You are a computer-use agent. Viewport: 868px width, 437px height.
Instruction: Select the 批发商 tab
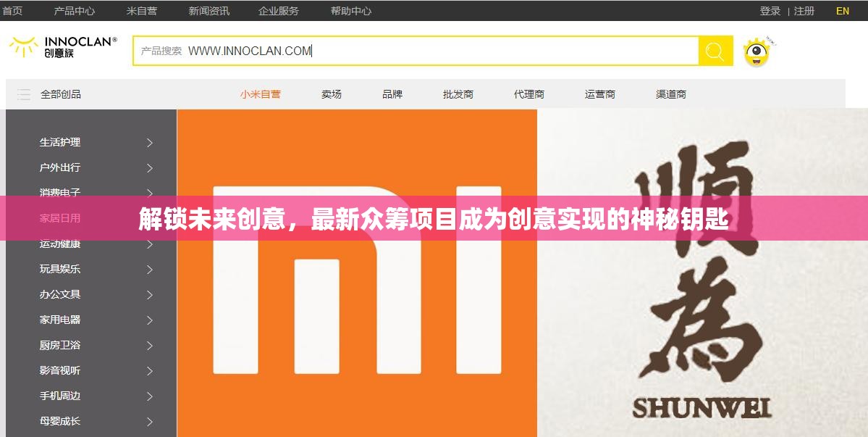point(458,95)
